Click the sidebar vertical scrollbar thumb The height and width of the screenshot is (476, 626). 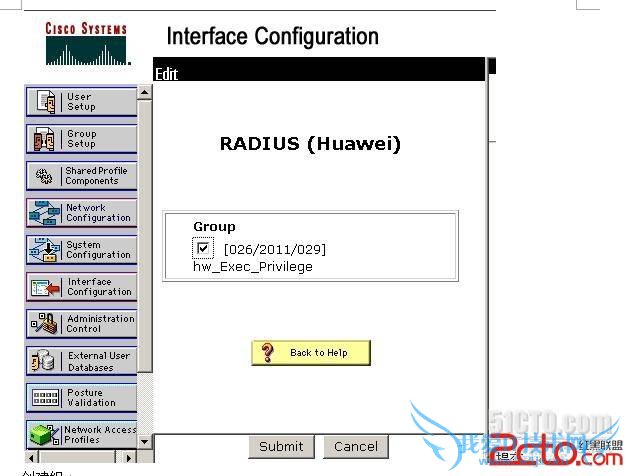(x=145, y=236)
